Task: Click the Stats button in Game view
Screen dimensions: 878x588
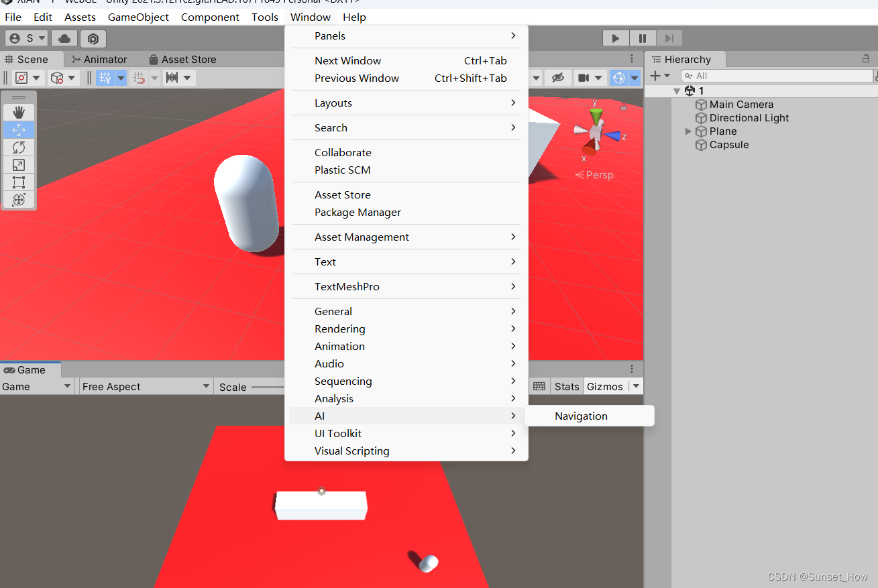Action: click(567, 386)
